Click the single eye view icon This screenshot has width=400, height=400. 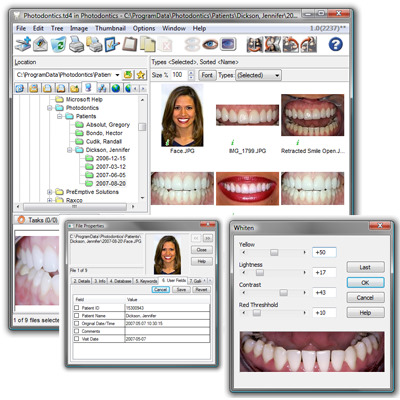click(x=210, y=44)
